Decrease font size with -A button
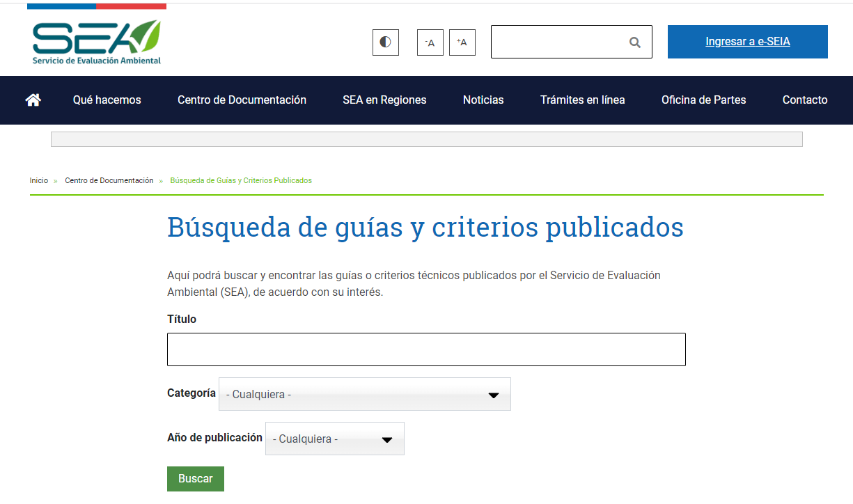Image resolution: width=853 pixels, height=504 pixels. coord(430,42)
